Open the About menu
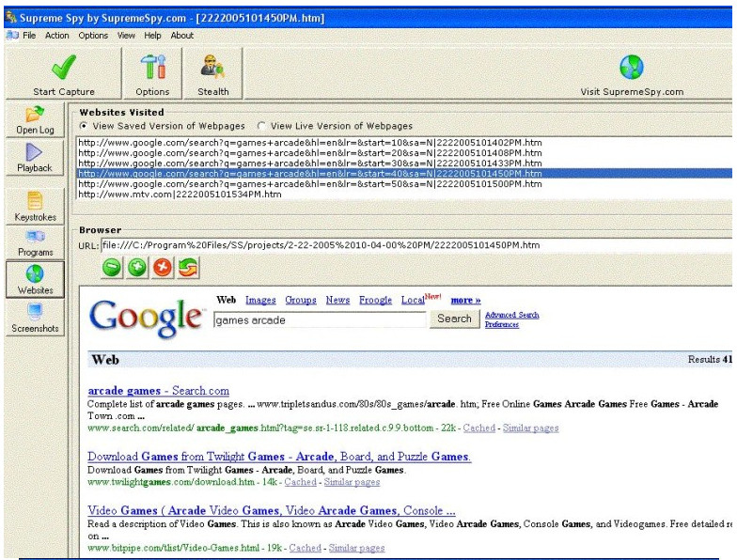Screen dimensions: 737x560 [x=182, y=36]
